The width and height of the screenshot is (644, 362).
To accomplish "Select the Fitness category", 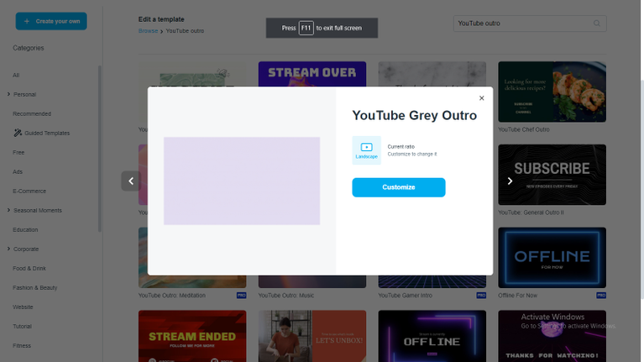I will [21, 345].
